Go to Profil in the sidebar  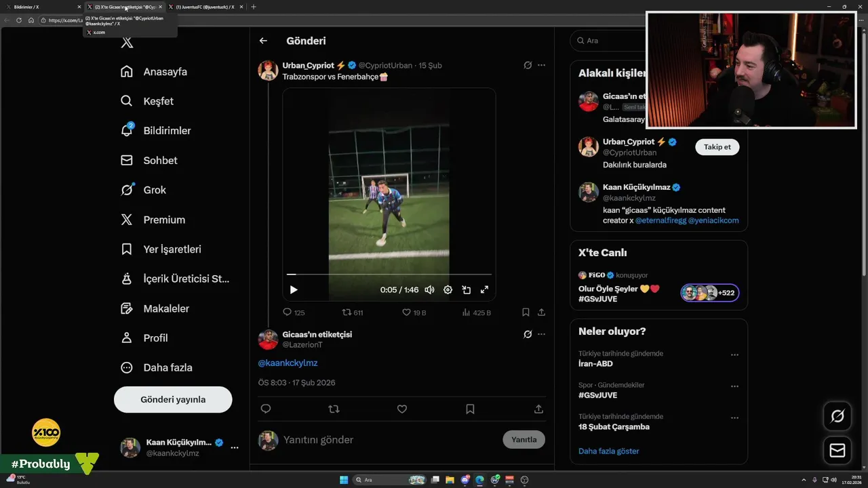(x=144, y=338)
